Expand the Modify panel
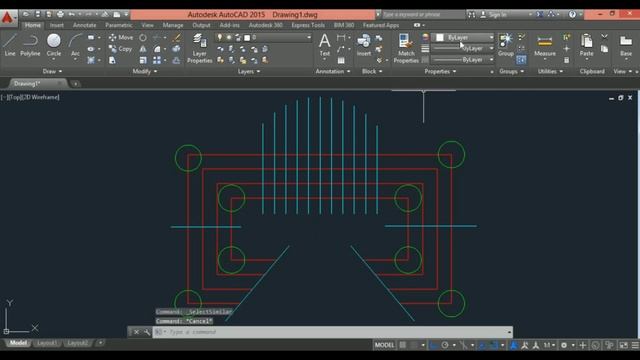640x360 pixels. click(144, 71)
